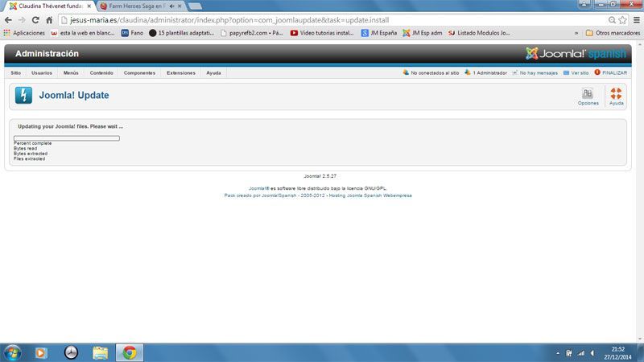Screen dimensions: 644x362
Task: Click the Percent complete label
Action: pos(33,143)
